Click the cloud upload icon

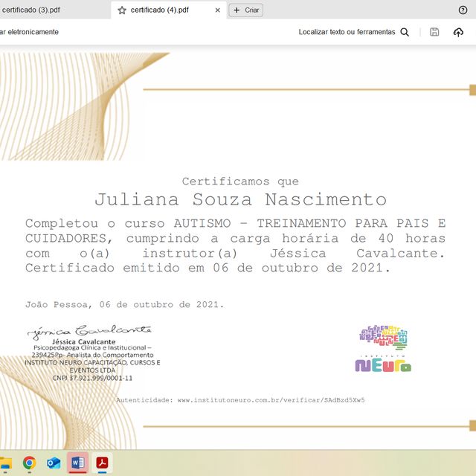(x=458, y=32)
